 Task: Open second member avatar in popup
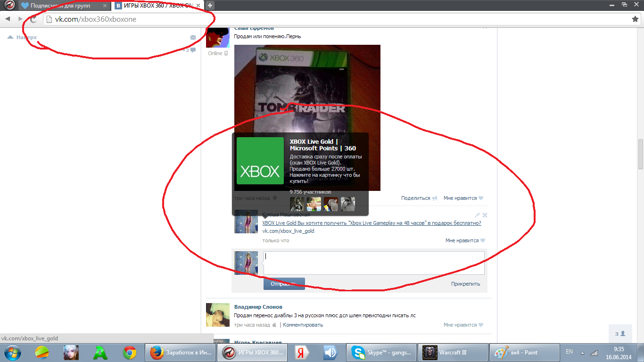314,204
